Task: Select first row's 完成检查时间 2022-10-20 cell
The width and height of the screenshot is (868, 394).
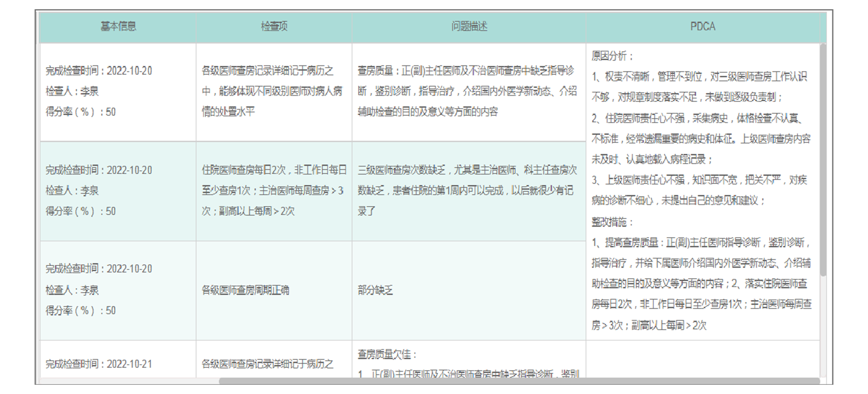Action: pos(99,71)
